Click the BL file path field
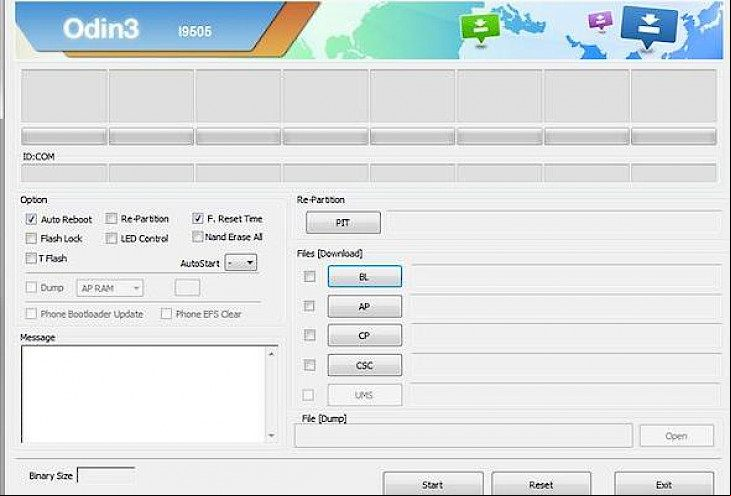The image size is (731, 496). pyautogui.click(x=566, y=276)
